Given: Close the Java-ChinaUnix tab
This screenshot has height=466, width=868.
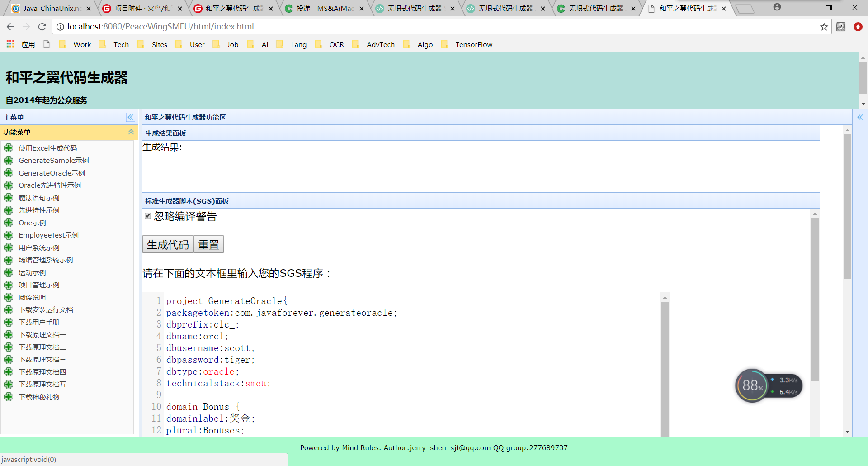Looking at the screenshot, I should pyautogui.click(x=89, y=9).
